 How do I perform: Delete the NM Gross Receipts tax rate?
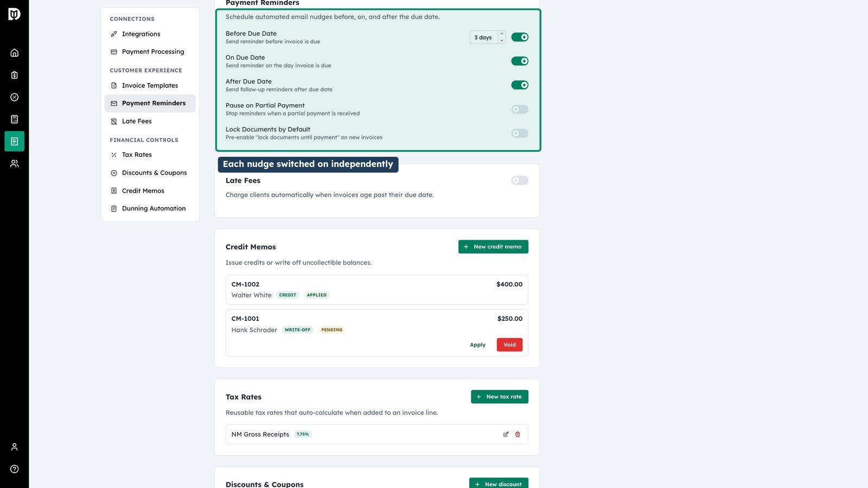coord(518,434)
